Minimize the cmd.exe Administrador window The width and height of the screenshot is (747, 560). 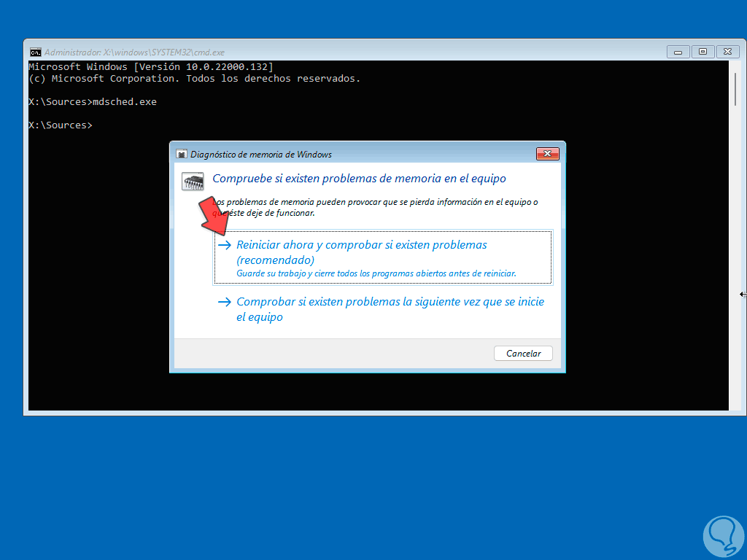coord(678,52)
